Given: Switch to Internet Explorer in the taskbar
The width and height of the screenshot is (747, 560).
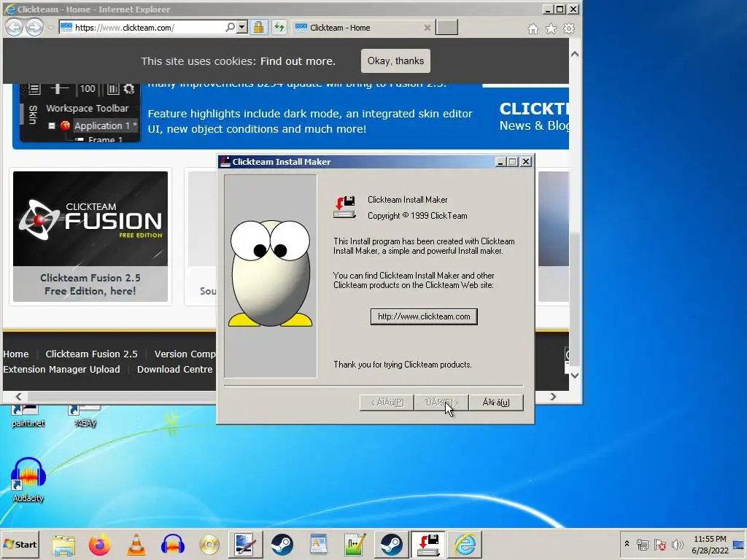Looking at the screenshot, I should tap(465, 545).
